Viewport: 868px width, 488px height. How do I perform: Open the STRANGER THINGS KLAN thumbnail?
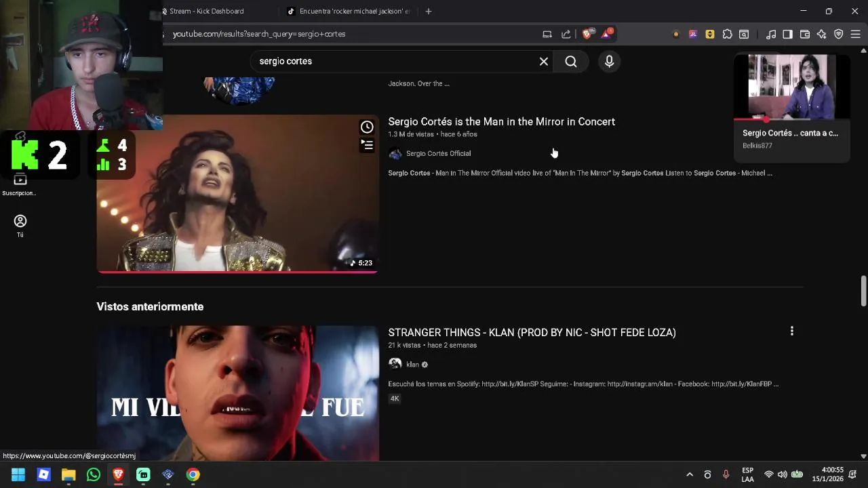(x=237, y=393)
